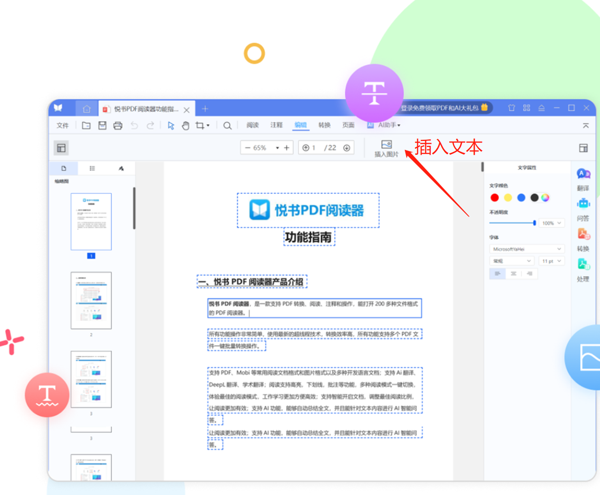Click the search magnifier icon
Viewport: 600px width, 495px height.
[x=228, y=125]
